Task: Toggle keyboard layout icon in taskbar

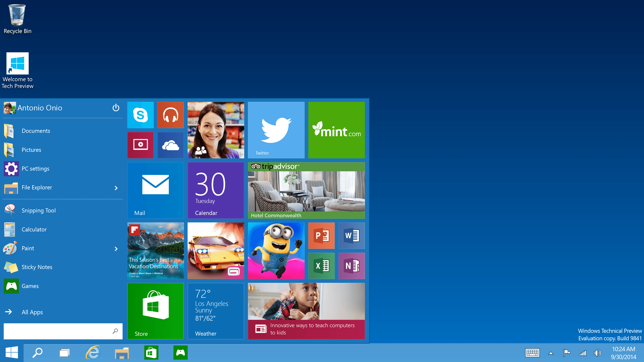Action: (x=532, y=352)
